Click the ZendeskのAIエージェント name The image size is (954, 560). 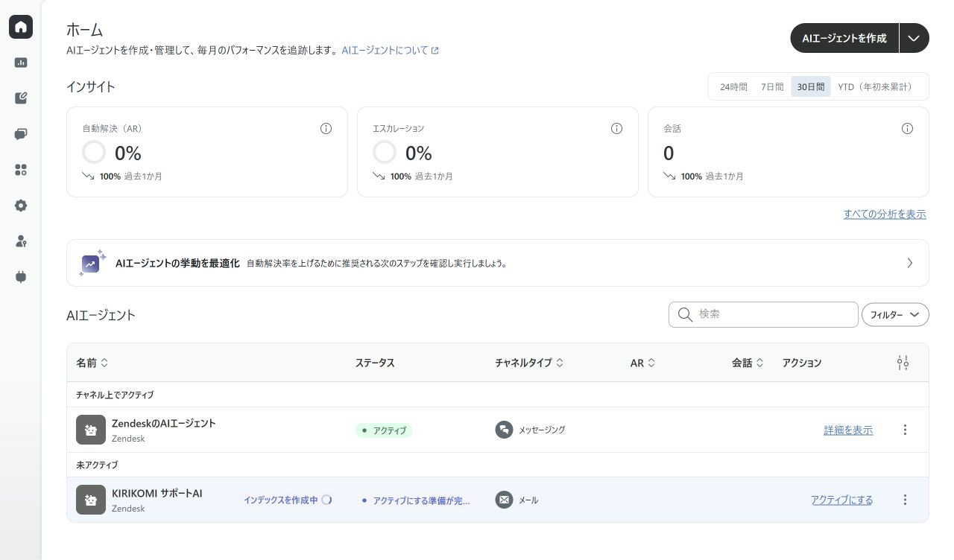tap(163, 423)
